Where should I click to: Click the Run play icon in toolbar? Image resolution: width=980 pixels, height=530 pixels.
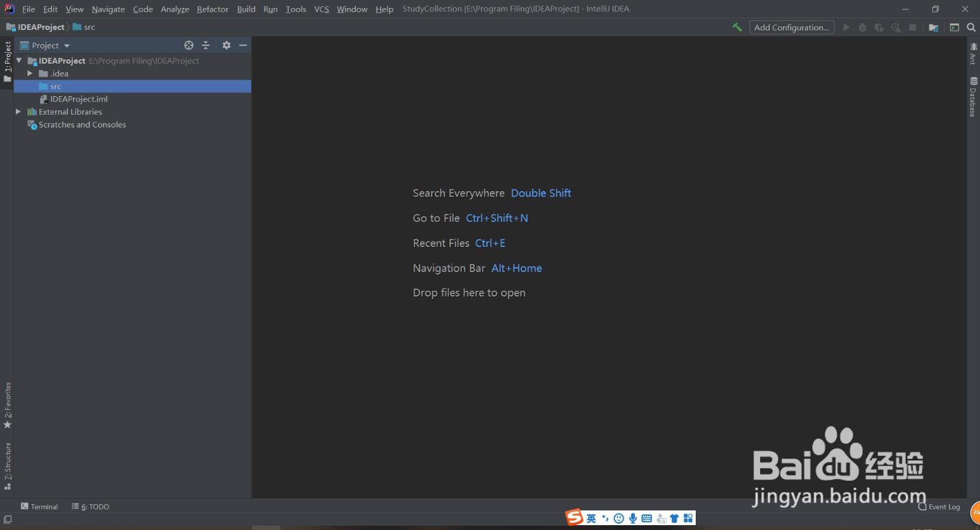tap(846, 28)
